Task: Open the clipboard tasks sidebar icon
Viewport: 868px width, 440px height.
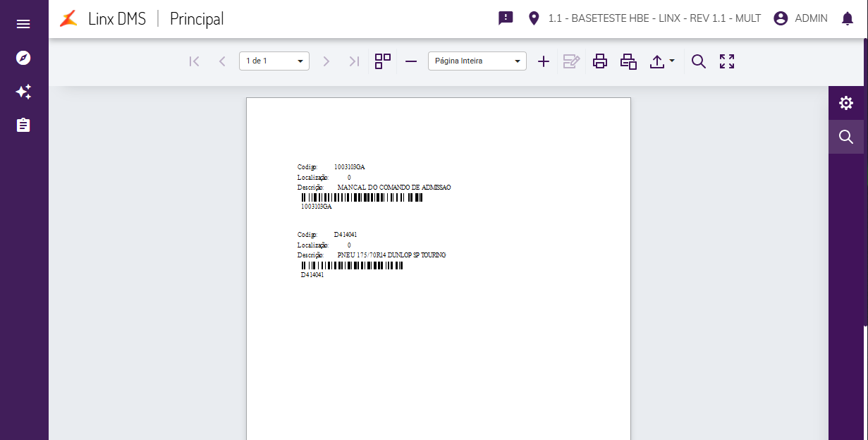Action: (x=23, y=126)
